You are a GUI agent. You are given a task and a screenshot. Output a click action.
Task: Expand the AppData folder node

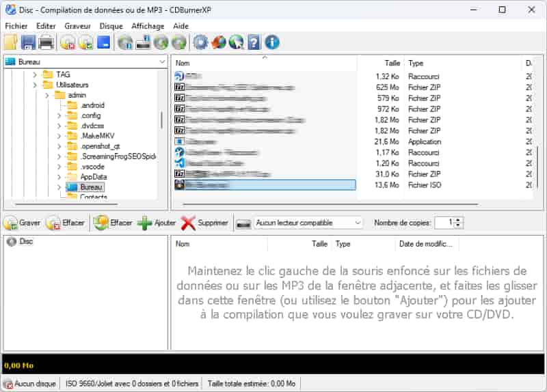tap(59, 177)
